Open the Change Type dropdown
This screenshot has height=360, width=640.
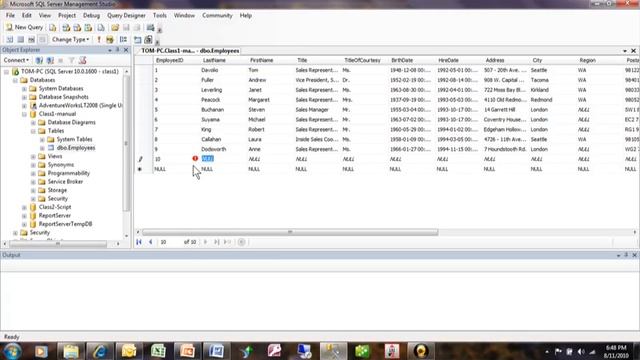click(70, 40)
